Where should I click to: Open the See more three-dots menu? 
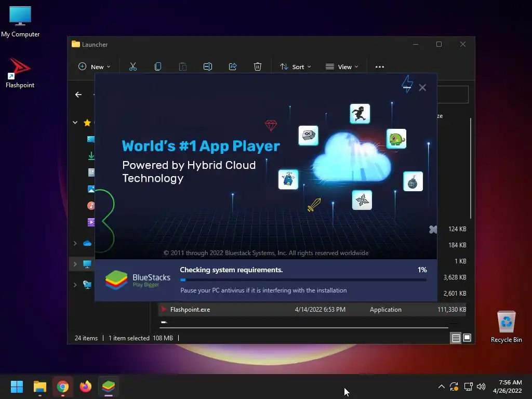point(380,67)
